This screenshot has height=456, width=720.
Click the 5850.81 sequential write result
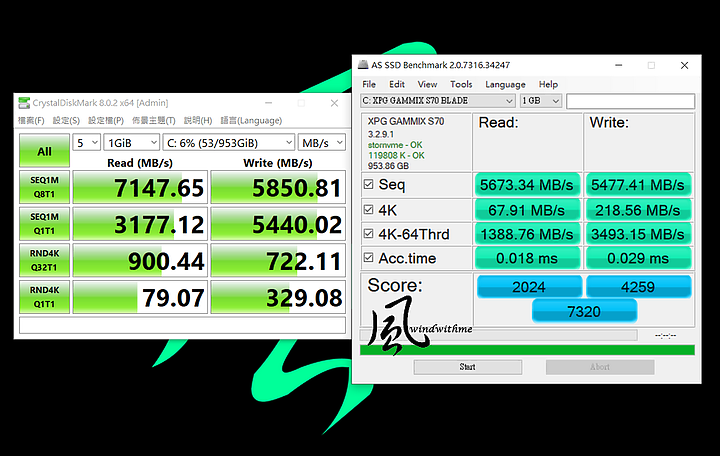[278, 187]
